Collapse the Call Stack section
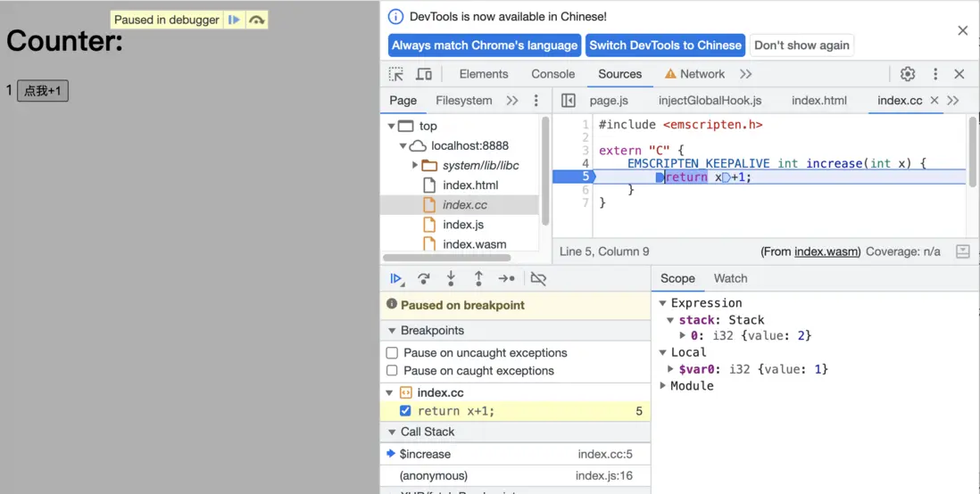The height and width of the screenshot is (494, 980). click(x=392, y=432)
